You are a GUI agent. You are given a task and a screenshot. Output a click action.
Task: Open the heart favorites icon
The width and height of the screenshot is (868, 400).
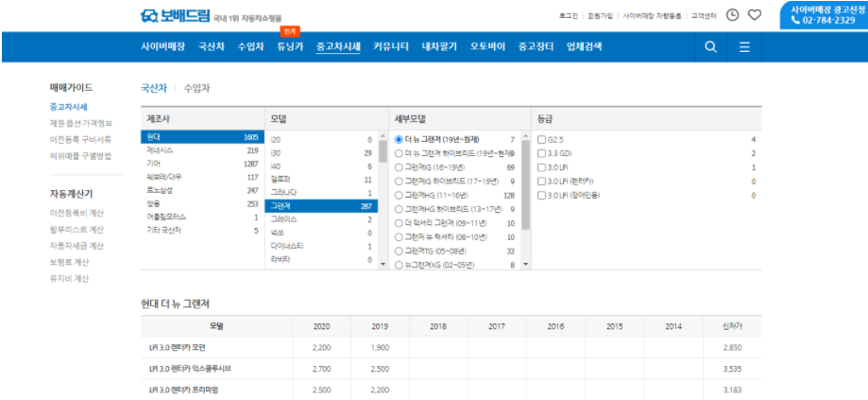[x=755, y=15]
